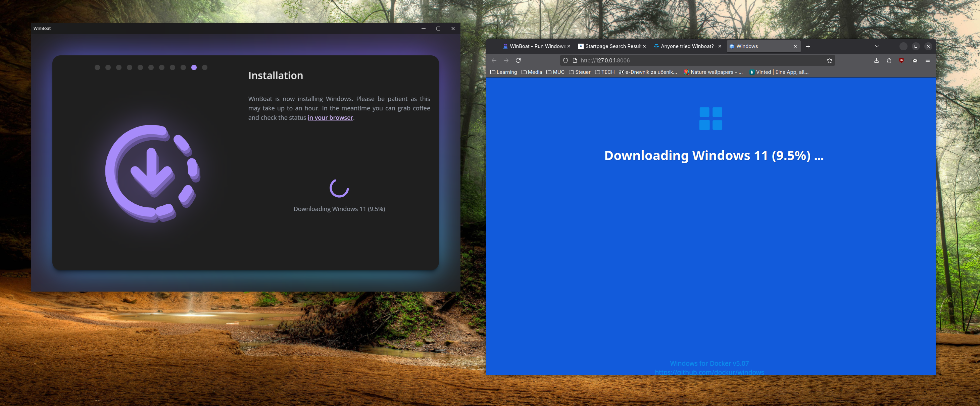
Task: Open the dockur/windows GitHub link
Action: (x=709, y=372)
